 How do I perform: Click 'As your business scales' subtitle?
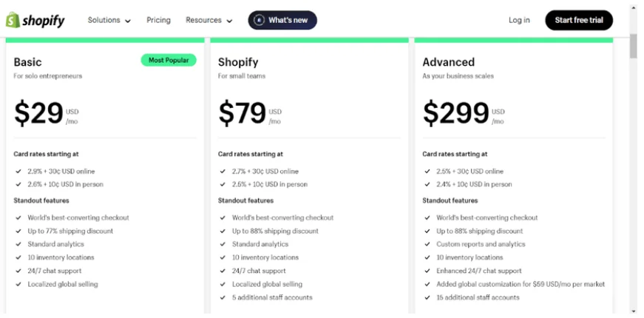point(458,76)
